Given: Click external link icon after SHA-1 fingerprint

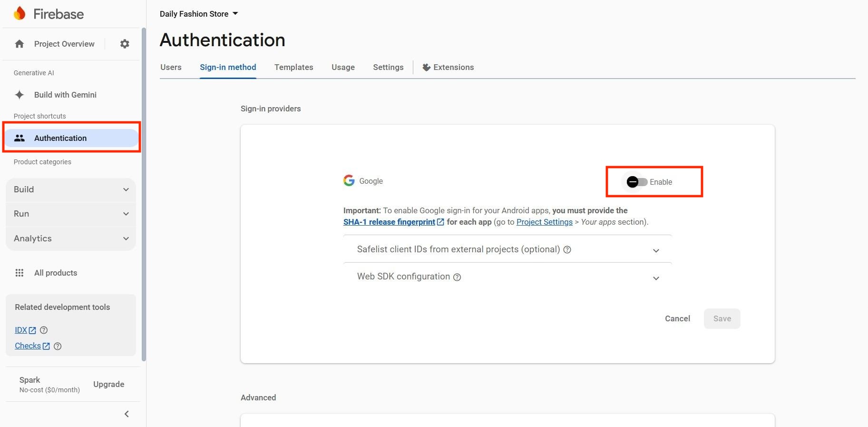Looking at the screenshot, I should coord(440,222).
